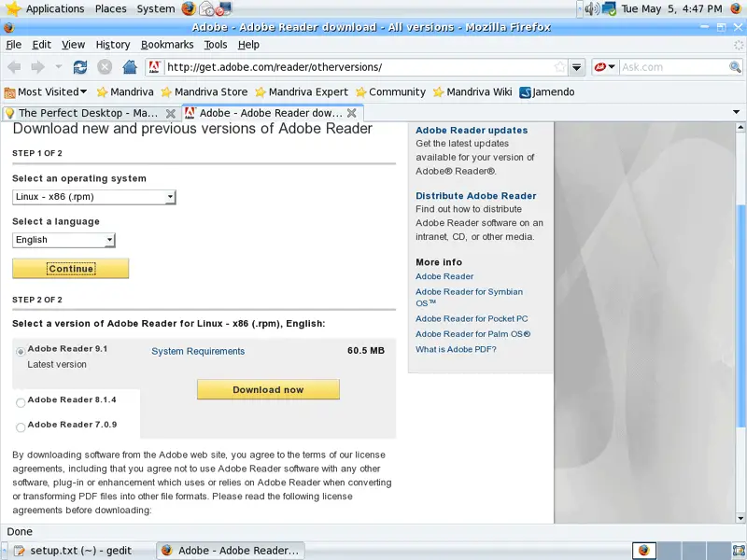Bookmark this page with the star
The height and width of the screenshot is (560, 747).
[560, 67]
